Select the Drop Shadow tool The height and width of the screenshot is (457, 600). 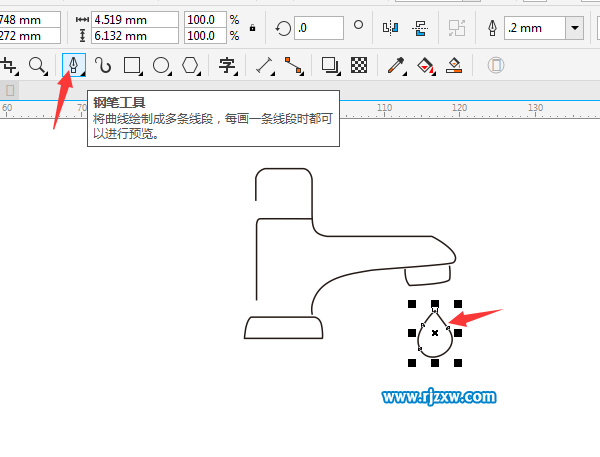pyautogui.click(x=329, y=66)
